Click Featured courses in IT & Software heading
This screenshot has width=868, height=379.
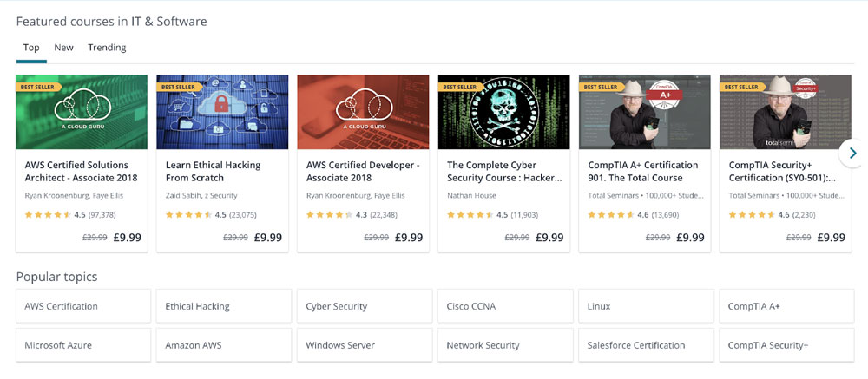pos(111,22)
